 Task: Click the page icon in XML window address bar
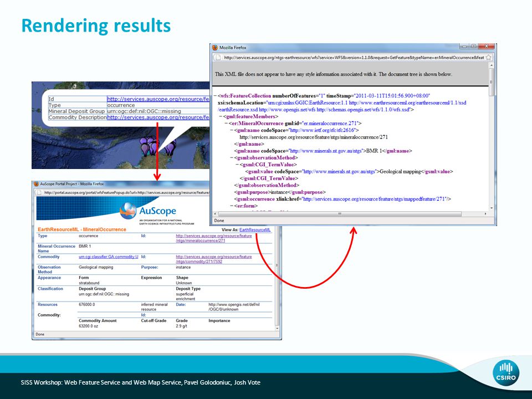point(218,58)
